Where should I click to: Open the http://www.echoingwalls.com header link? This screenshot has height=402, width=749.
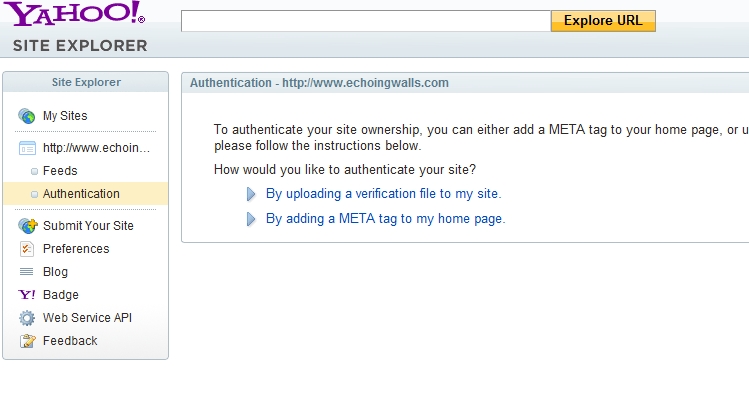(365, 83)
